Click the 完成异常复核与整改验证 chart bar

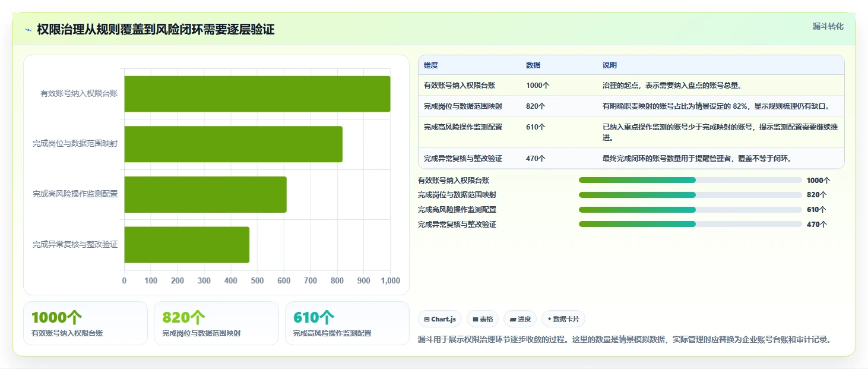point(186,244)
